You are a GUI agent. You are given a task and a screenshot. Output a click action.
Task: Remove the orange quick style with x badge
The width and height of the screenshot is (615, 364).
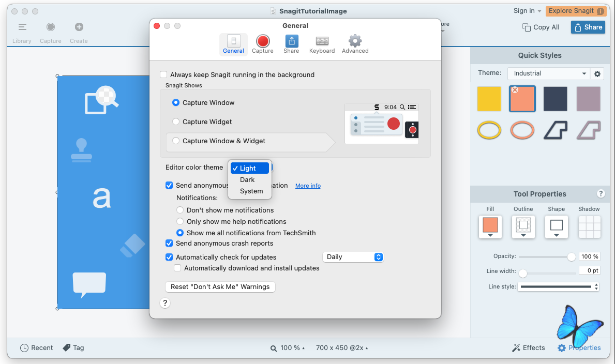pyautogui.click(x=515, y=90)
